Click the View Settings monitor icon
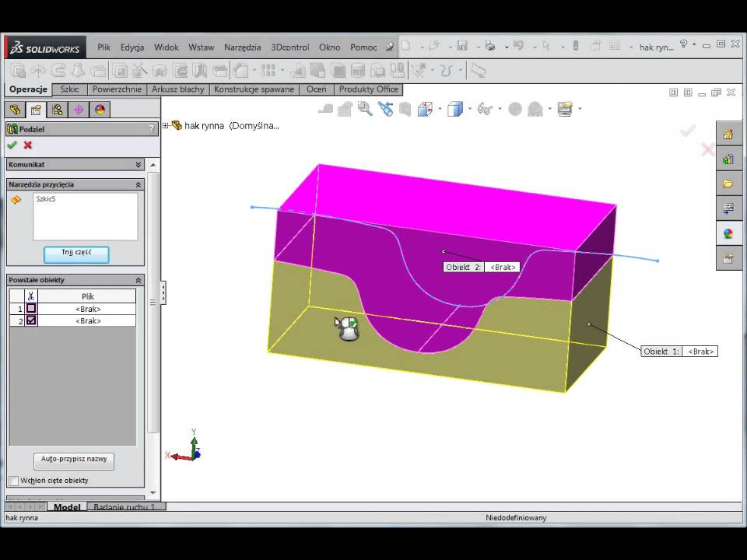The image size is (747, 560). coord(565,109)
